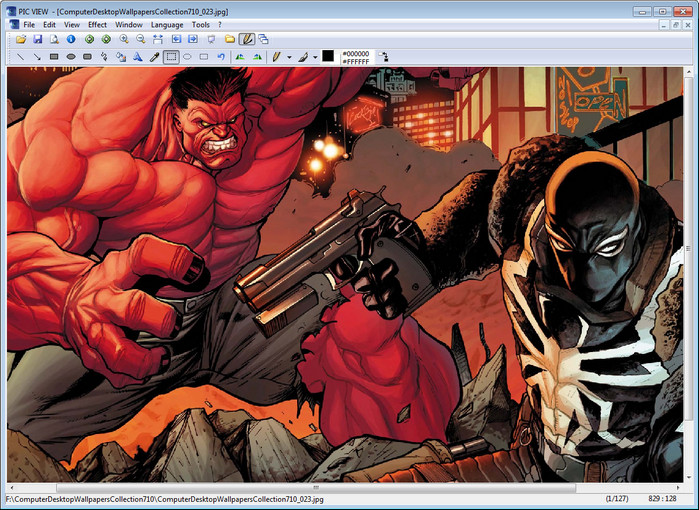
Task: Open the ? help menu
Action: pos(220,25)
